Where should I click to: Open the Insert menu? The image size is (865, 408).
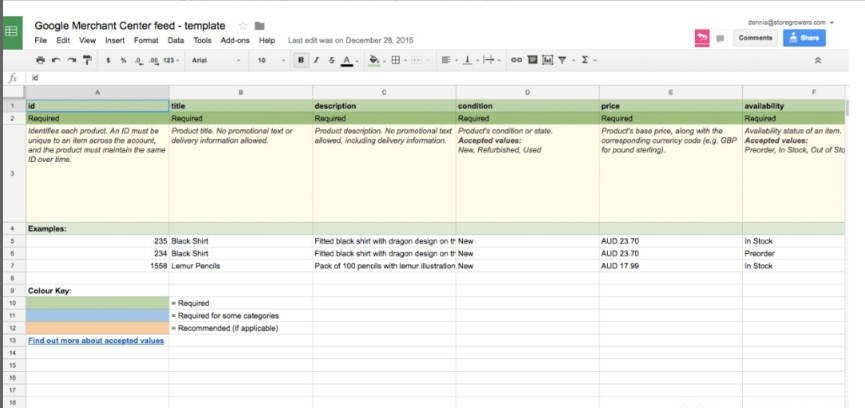(x=115, y=40)
